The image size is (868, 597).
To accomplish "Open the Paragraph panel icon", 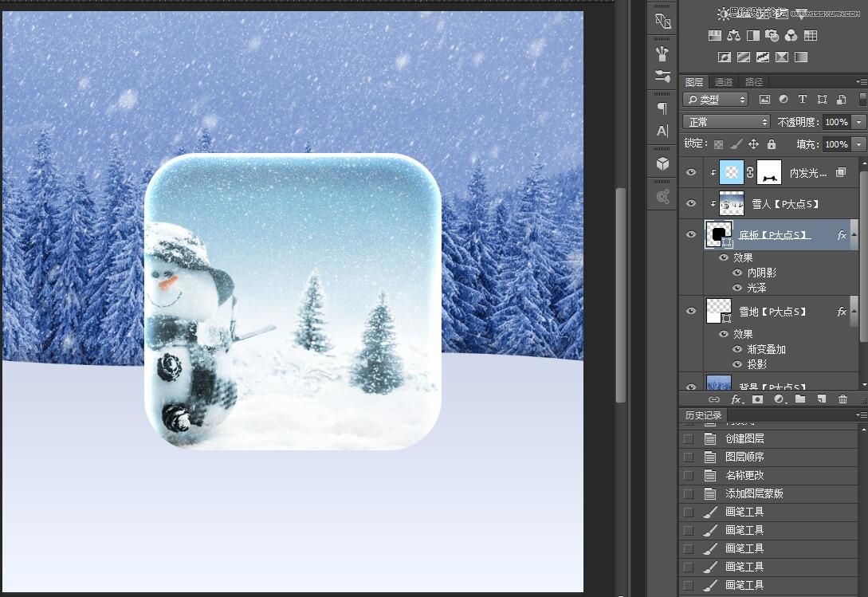I will pyautogui.click(x=662, y=108).
